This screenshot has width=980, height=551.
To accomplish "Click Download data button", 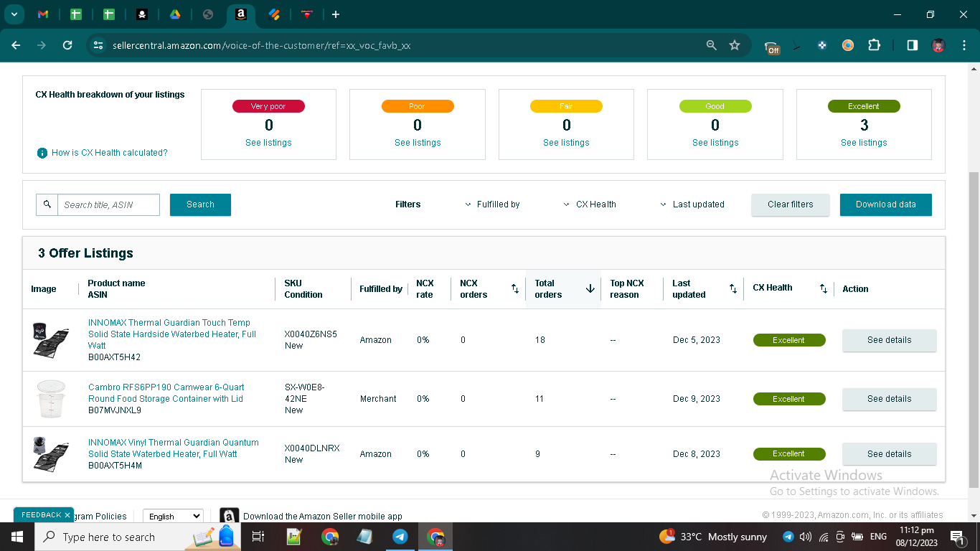I will [x=886, y=204].
